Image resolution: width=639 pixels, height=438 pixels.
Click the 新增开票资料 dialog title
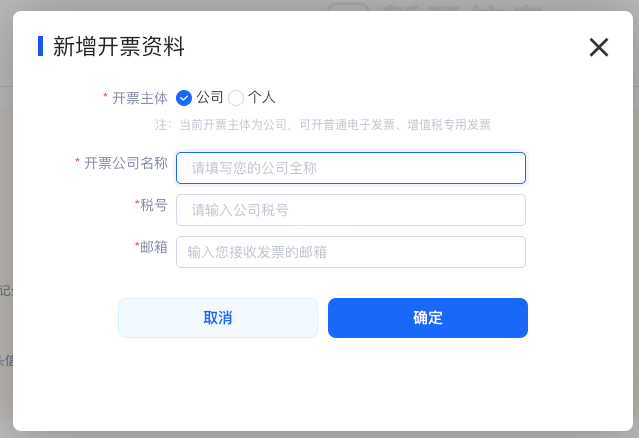(119, 46)
